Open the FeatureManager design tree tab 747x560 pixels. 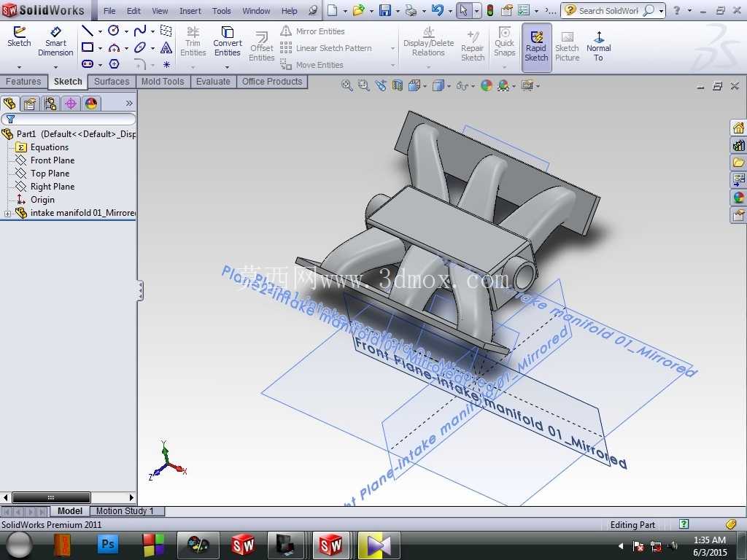(x=9, y=104)
